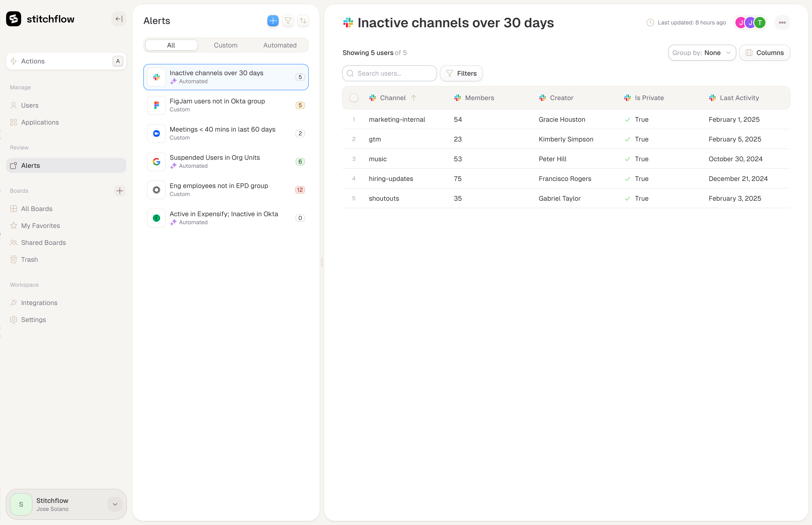Open the Integrations page
812x525 pixels.
tap(39, 303)
